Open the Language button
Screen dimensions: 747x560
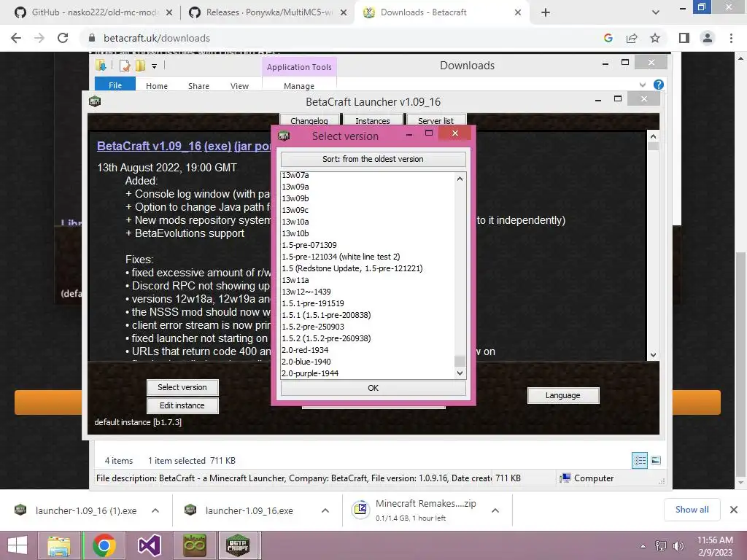tap(563, 395)
